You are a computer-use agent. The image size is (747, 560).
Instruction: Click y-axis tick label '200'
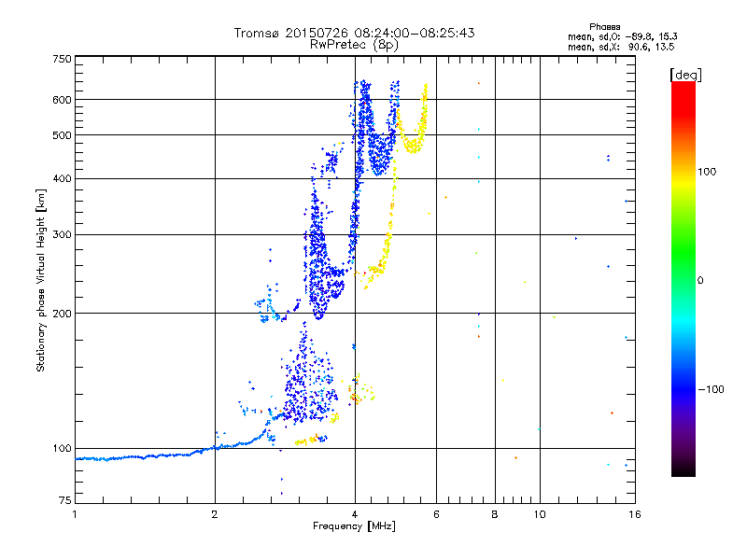click(62, 314)
